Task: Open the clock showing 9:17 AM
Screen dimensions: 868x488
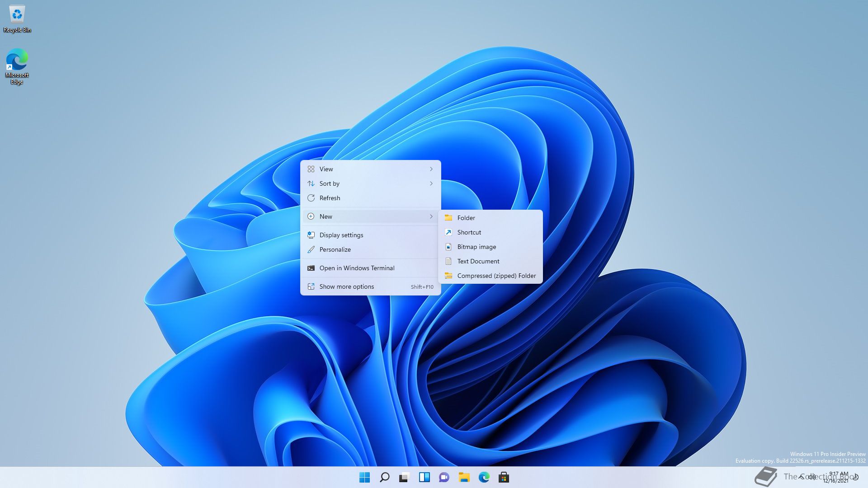Action: pos(837,477)
